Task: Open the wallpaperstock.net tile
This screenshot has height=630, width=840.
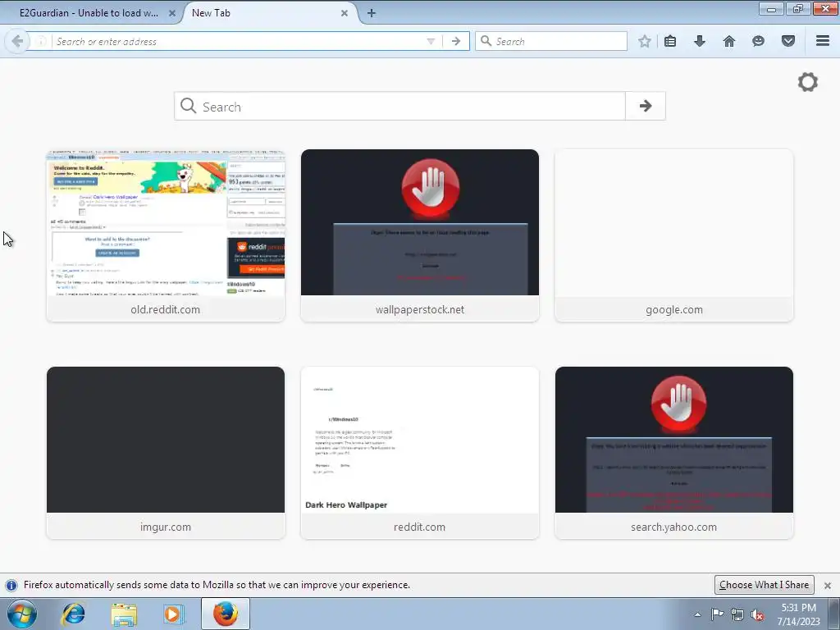Action: click(420, 235)
